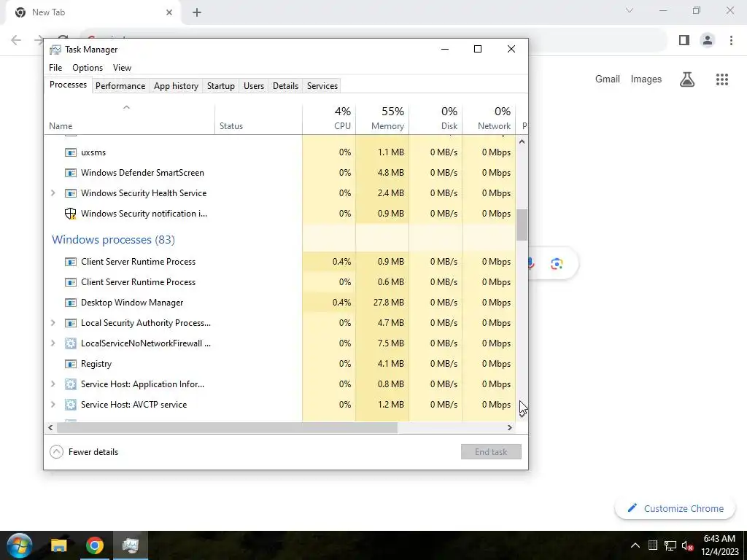Image resolution: width=747 pixels, height=560 pixels.
Task: Select the Windows processes (83) group header
Action: [x=113, y=239]
